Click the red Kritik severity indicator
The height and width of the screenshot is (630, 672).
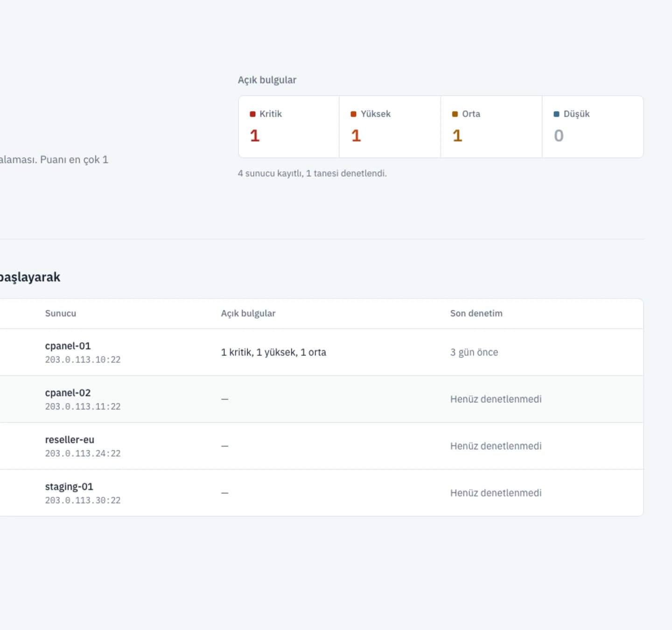point(252,114)
